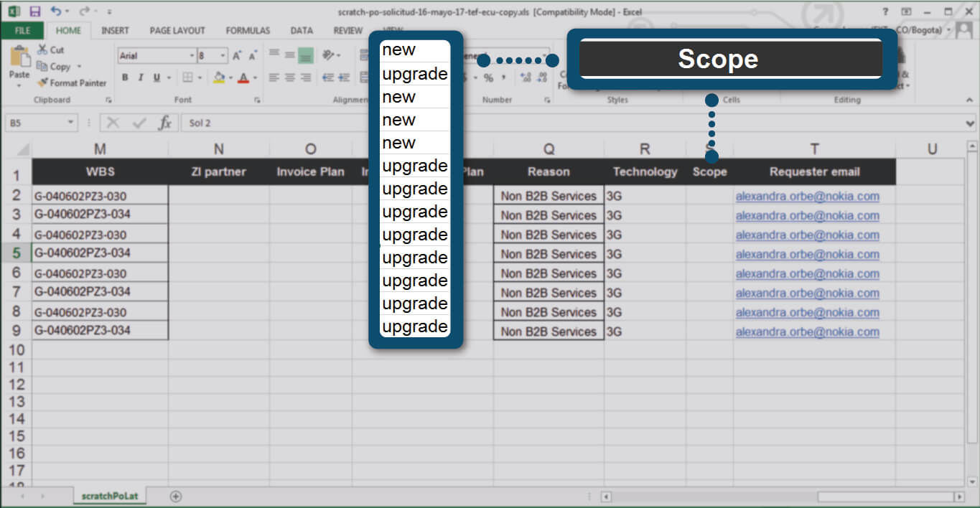
Task: Click the Insert Function fx icon
Action: pyautogui.click(x=164, y=123)
